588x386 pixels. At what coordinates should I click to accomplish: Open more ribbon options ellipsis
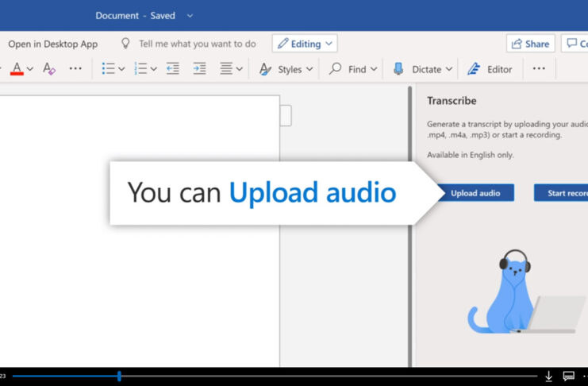tap(539, 68)
